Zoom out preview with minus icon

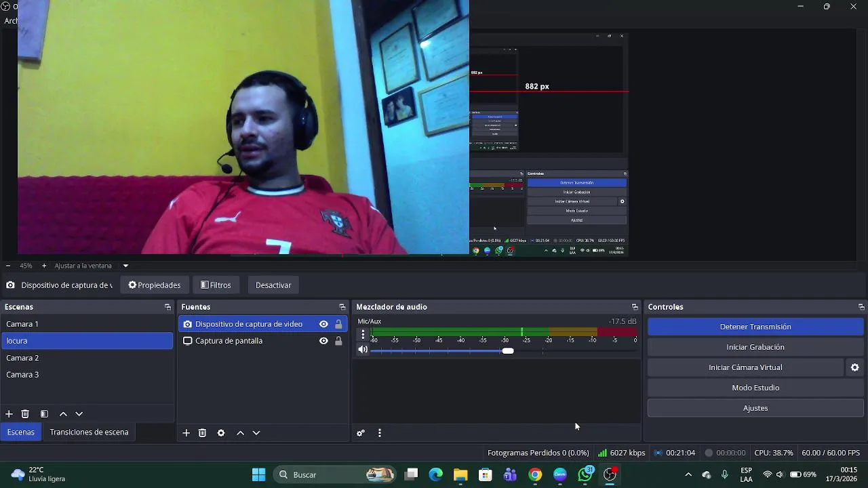pos(7,266)
